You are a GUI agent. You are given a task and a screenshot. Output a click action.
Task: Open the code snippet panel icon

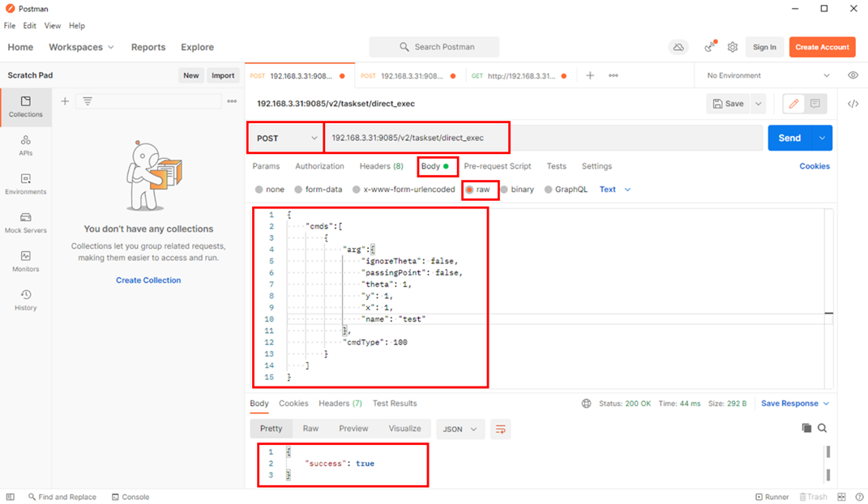(x=853, y=104)
